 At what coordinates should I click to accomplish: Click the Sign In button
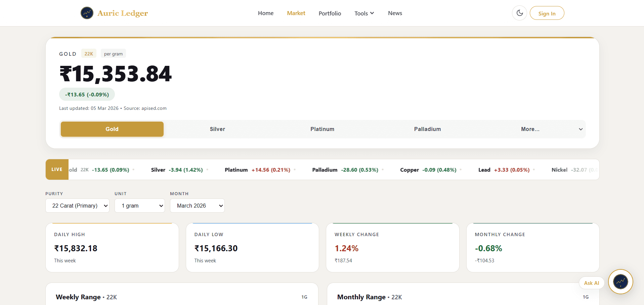pos(547,13)
